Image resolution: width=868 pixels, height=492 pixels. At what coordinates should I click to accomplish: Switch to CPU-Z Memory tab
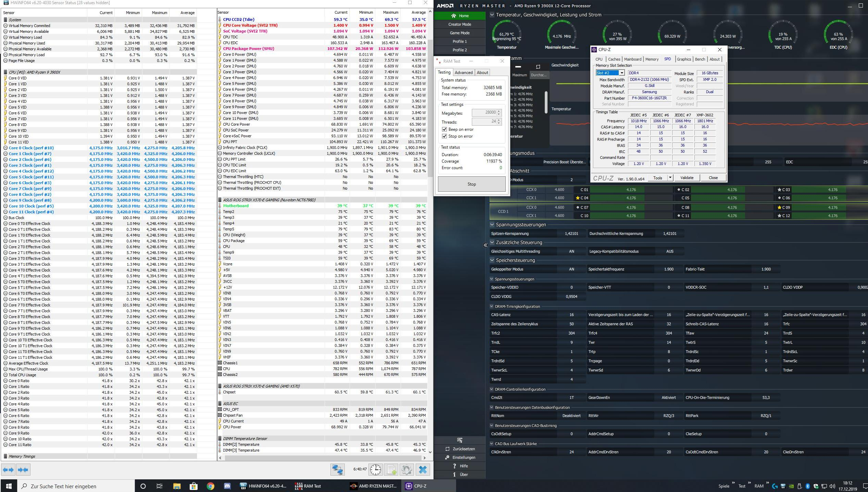[x=652, y=59]
